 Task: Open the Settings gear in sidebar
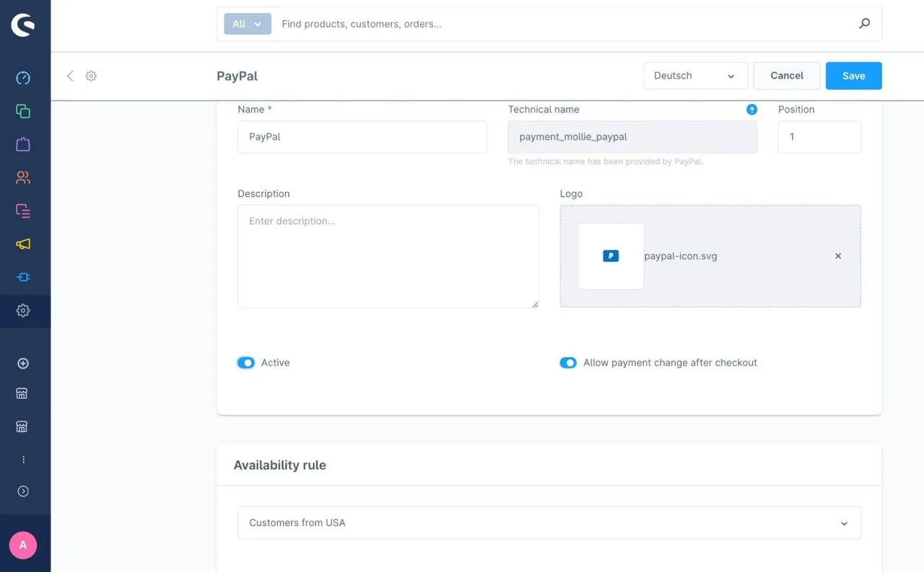[23, 310]
